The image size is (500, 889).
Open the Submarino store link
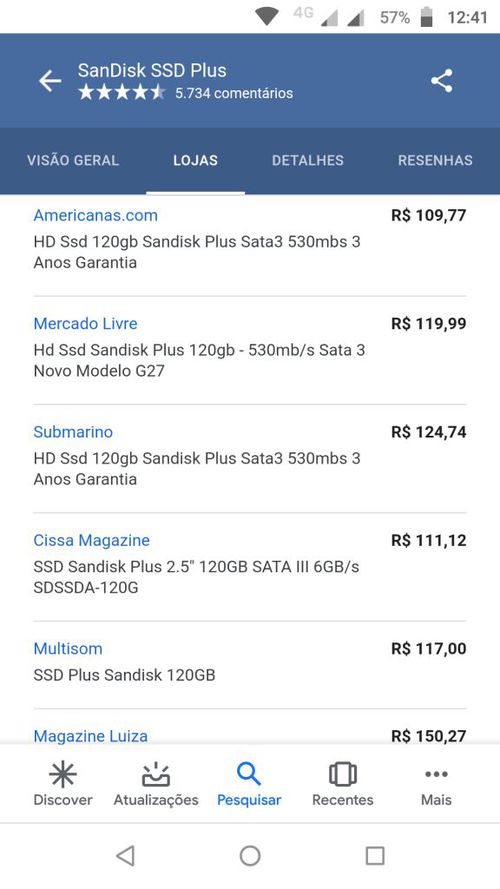[73, 432]
